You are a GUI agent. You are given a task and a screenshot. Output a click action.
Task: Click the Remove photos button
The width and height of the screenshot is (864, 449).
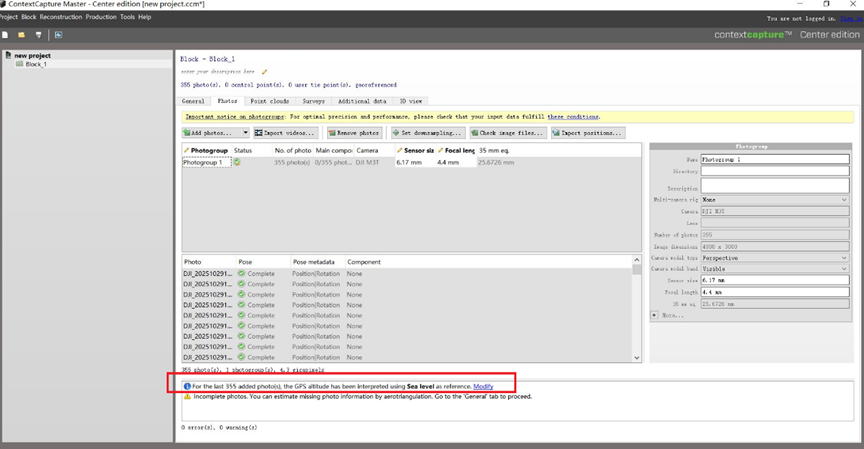coord(354,133)
